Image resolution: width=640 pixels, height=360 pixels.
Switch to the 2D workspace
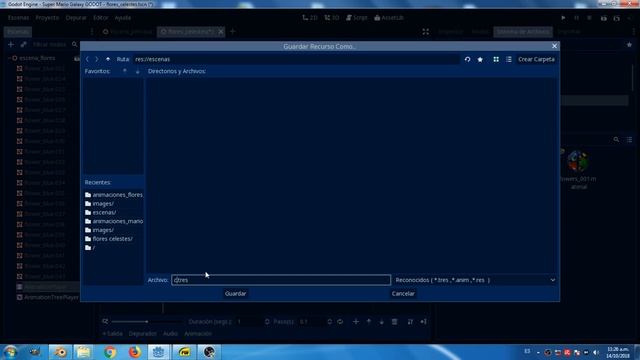tap(310, 18)
